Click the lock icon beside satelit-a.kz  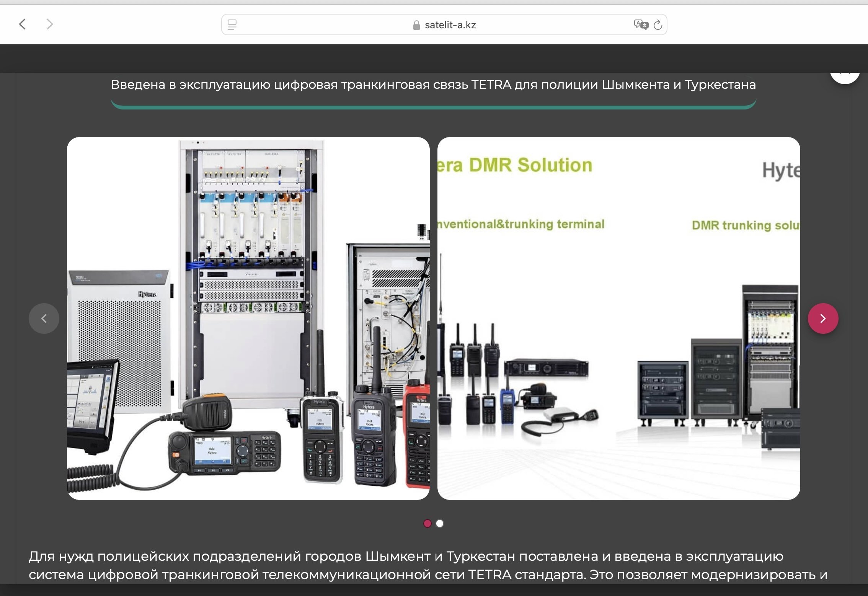416,25
